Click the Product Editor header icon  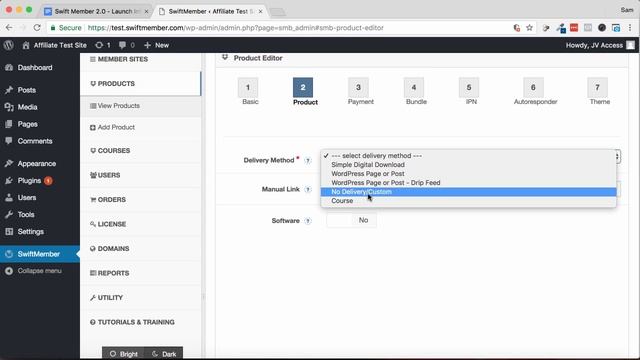pyautogui.click(x=225, y=58)
